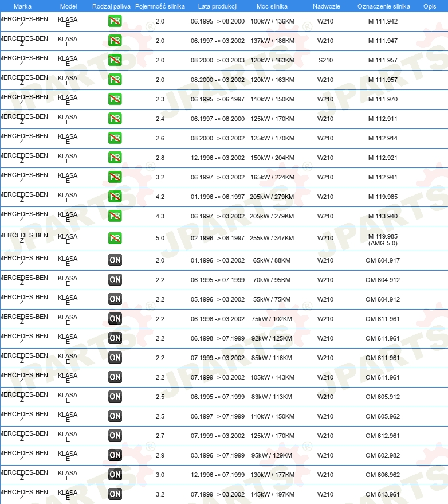448x504 pixels.
Task: Click the Marka column header
Action: click(22, 6)
